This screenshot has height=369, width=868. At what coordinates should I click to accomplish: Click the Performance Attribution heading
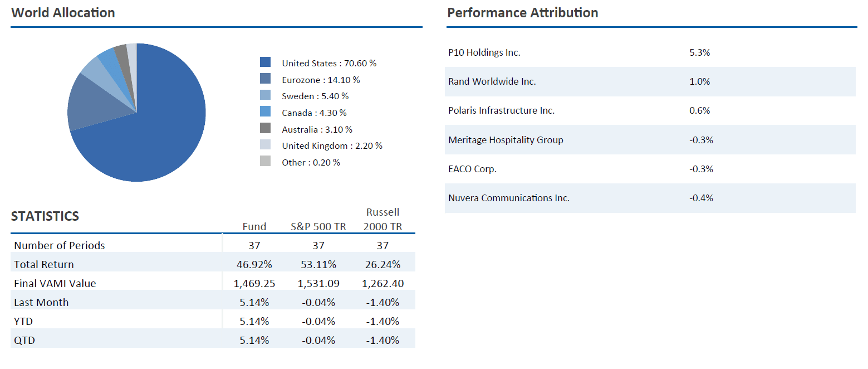(x=522, y=13)
